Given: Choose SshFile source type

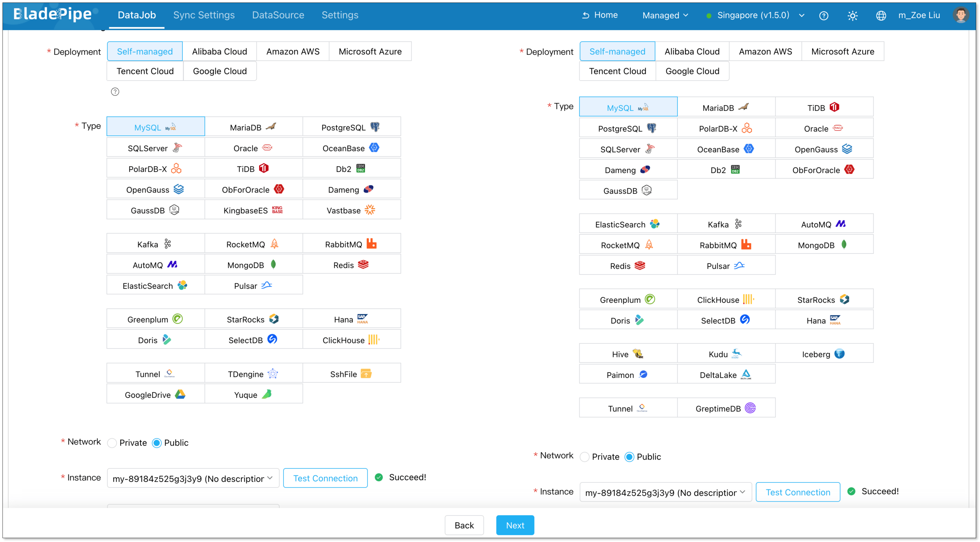Looking at the screenshot, I should click(x=351, y=374).
